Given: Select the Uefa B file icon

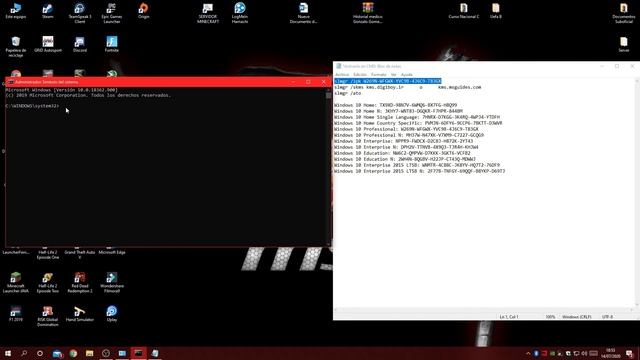Looking at the screenshot, I should [496, 11].
